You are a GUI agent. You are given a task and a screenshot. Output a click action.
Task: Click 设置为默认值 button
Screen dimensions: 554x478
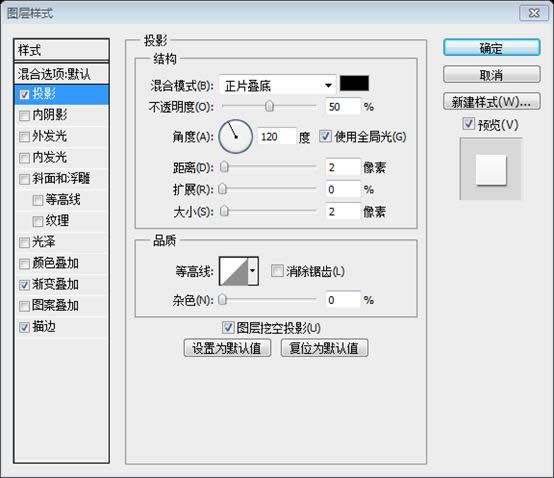point(227,348)
